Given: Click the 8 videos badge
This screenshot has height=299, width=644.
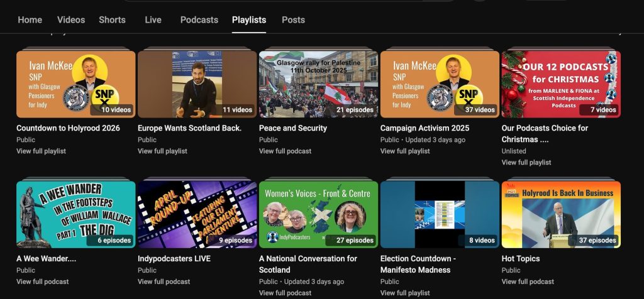Looking at the screenshot, I should (x=477, y=241).
